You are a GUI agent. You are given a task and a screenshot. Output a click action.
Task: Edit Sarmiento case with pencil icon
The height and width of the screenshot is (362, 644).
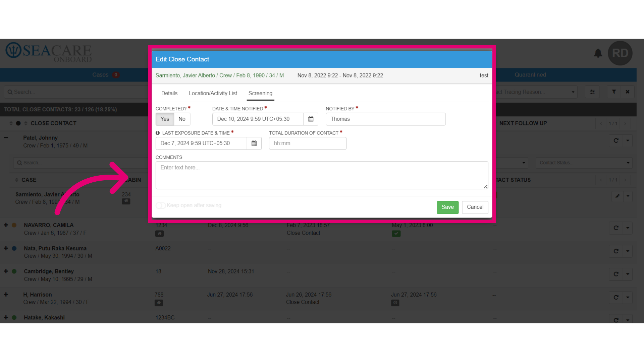click(617, 196)
